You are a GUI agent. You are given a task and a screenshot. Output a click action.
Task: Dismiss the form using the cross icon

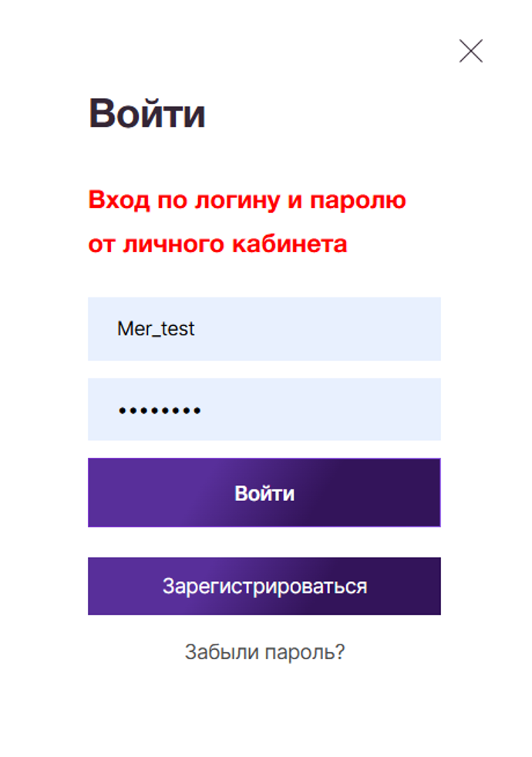pyautogui.click(x=470, y=51)
